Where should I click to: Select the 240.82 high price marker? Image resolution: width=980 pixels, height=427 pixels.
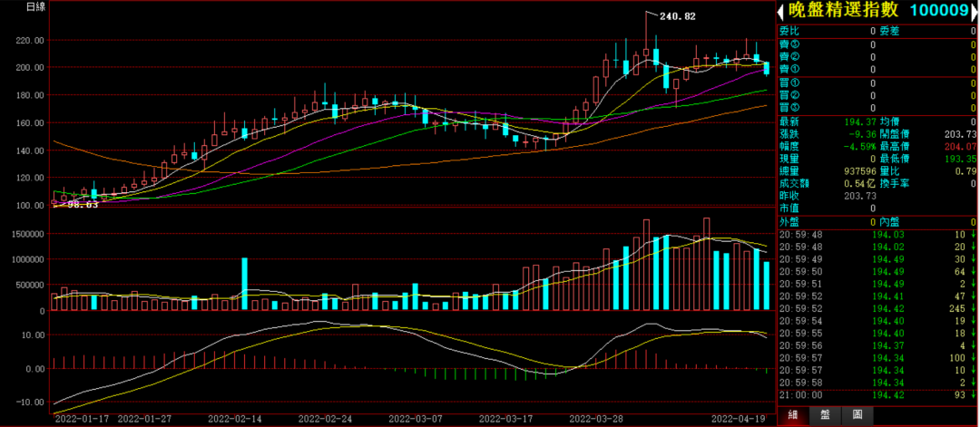(x=678, y=17)
